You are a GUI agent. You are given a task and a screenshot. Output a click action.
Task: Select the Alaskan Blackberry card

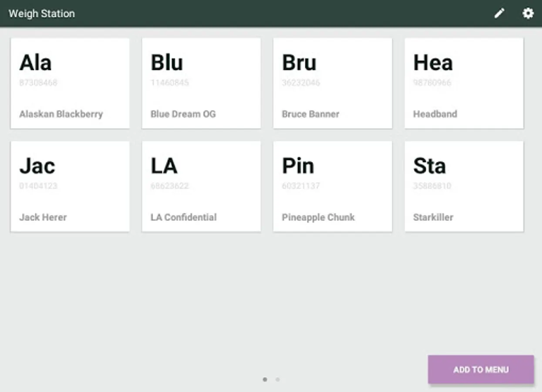(70, 83)
